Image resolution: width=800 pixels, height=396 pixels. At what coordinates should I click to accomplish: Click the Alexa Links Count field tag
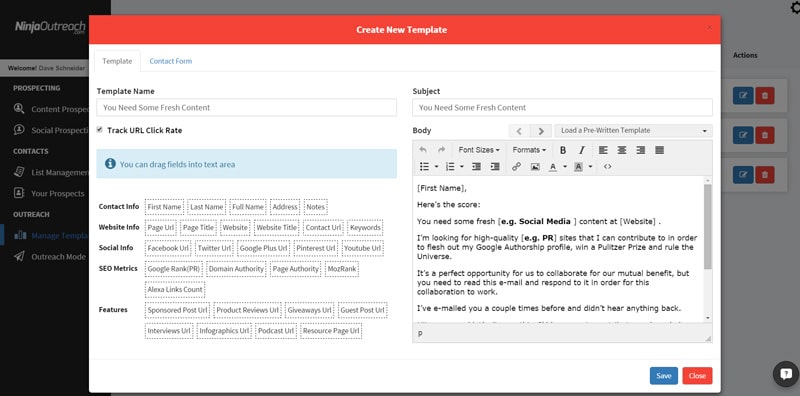175,289
